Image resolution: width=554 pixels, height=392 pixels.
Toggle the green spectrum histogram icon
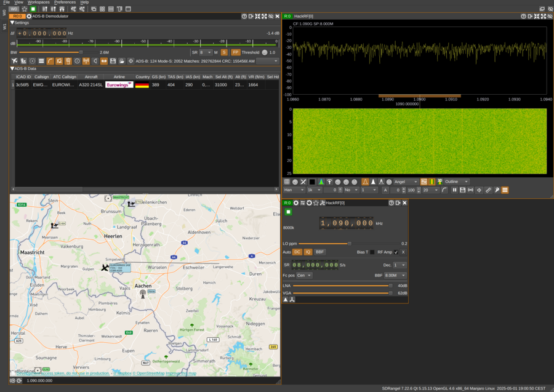tap(321, 182)
